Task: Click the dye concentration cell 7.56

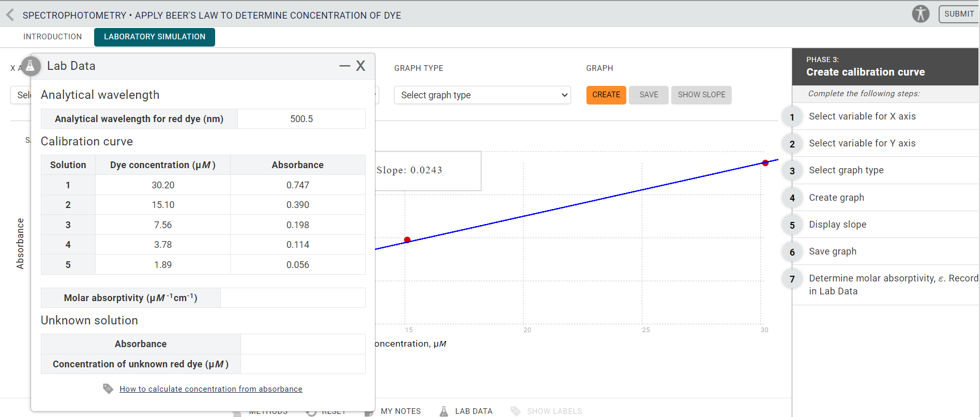Action: [163, 225]
